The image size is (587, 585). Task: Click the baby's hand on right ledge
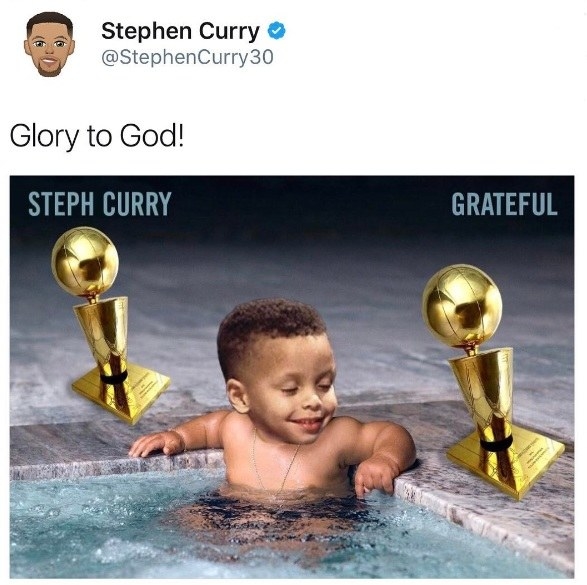[x=374, y=477]
